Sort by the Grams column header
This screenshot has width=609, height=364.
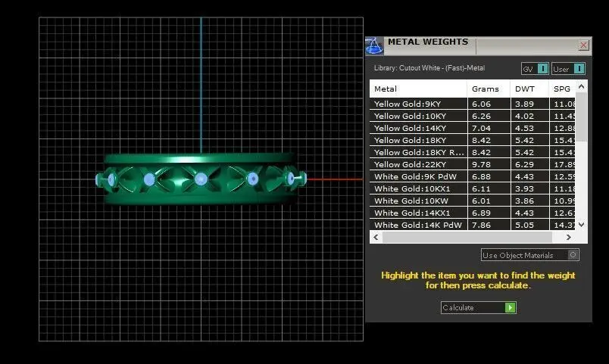489,89
